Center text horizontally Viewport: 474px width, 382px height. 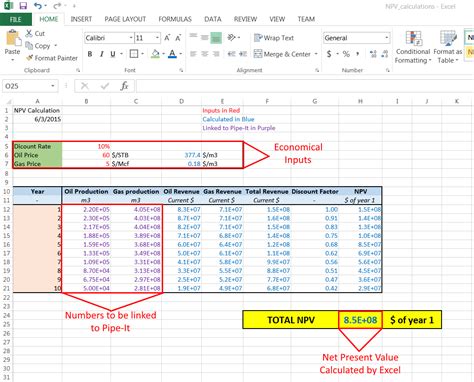[205, 54]
